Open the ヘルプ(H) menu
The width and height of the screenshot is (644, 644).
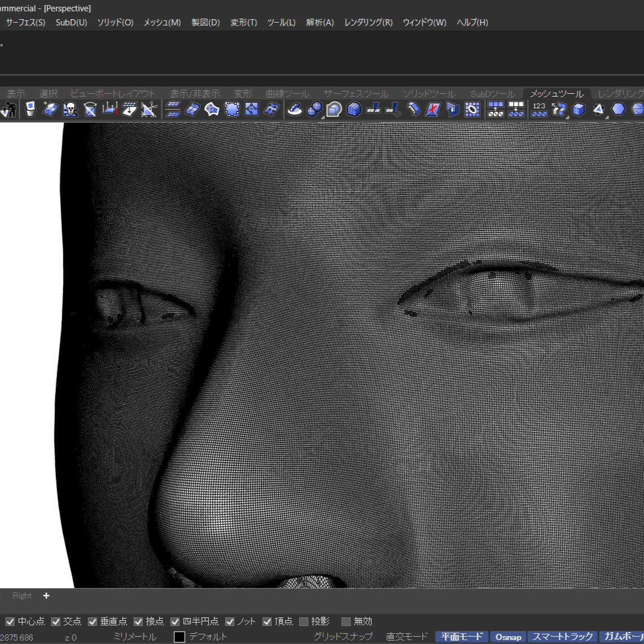472,23
